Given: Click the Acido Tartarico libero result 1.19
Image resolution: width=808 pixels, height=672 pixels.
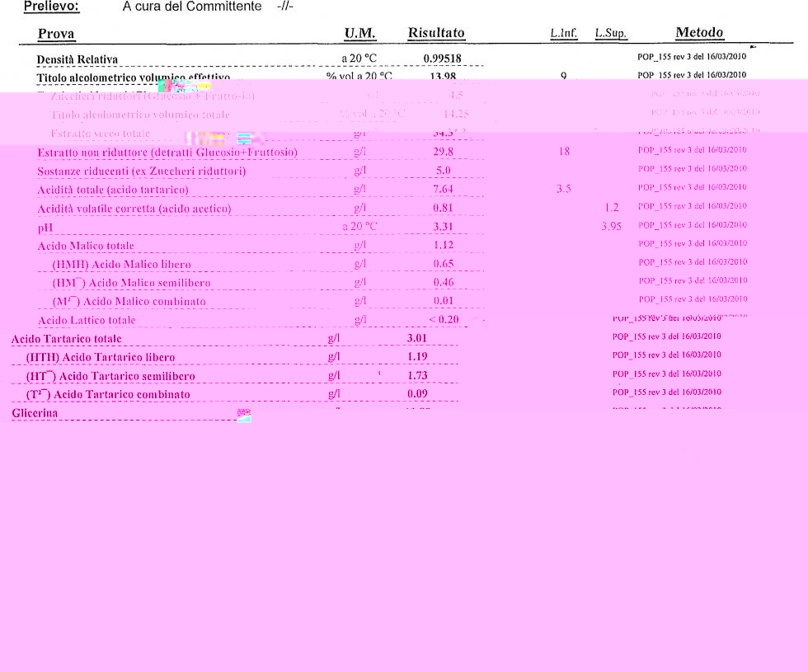Looking at the screenshot, I should click(418, 357).
